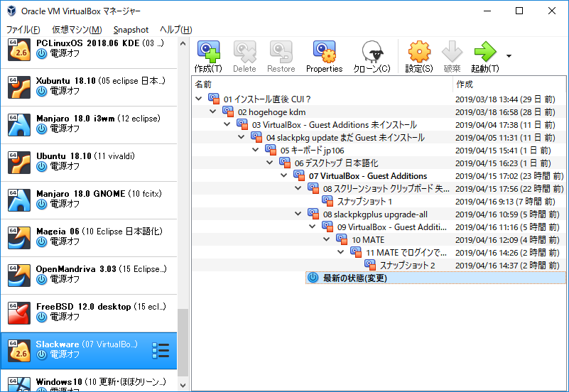Collapse 05 キーボード jp106 snapshot node
Image resolution: width=569 pixels, height=392 pixels.
coord(255,150)
